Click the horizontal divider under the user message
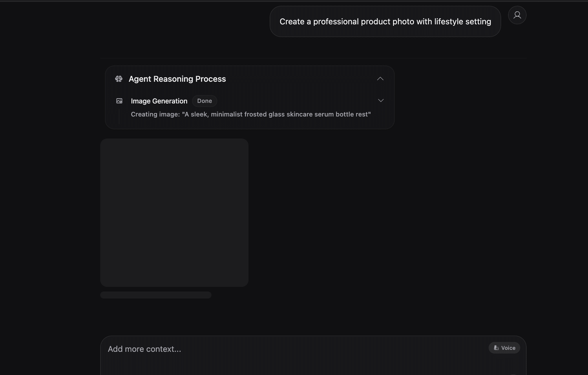The image size is (588, 375). 313,58
